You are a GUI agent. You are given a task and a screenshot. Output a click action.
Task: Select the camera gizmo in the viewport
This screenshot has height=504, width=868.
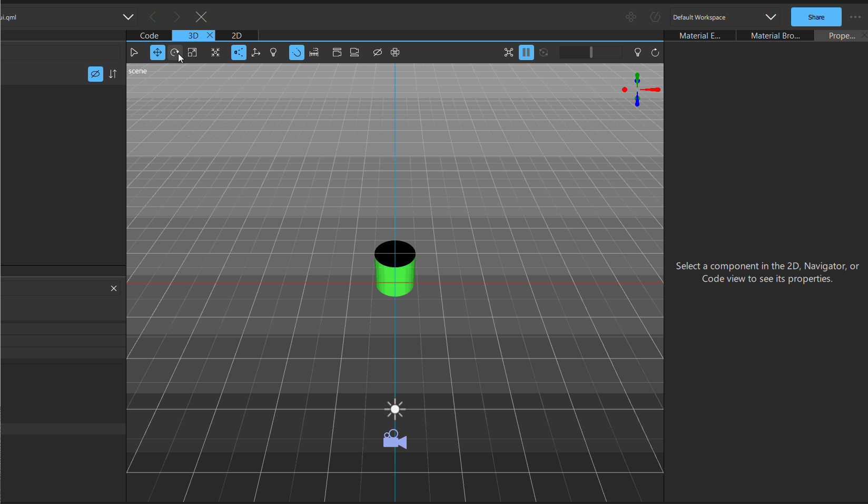[395, 439]
